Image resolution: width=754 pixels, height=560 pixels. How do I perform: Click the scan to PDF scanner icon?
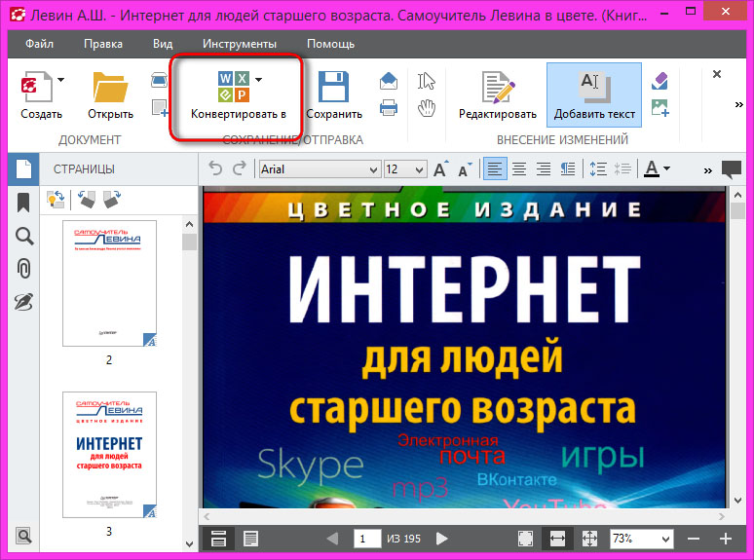[x=159, y=80]
